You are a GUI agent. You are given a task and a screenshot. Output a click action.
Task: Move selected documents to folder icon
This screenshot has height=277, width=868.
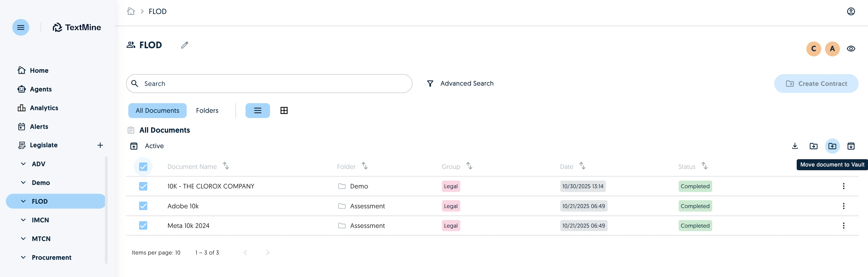pos(813,146)
